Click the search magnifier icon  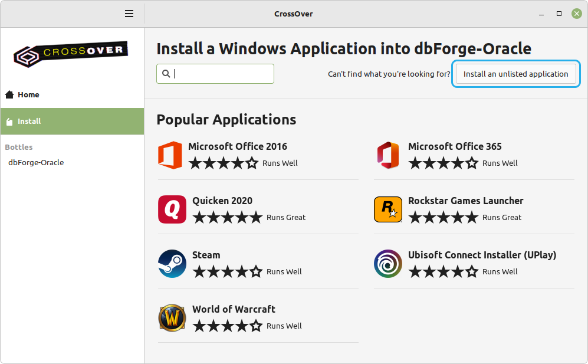tap(166, 74)
